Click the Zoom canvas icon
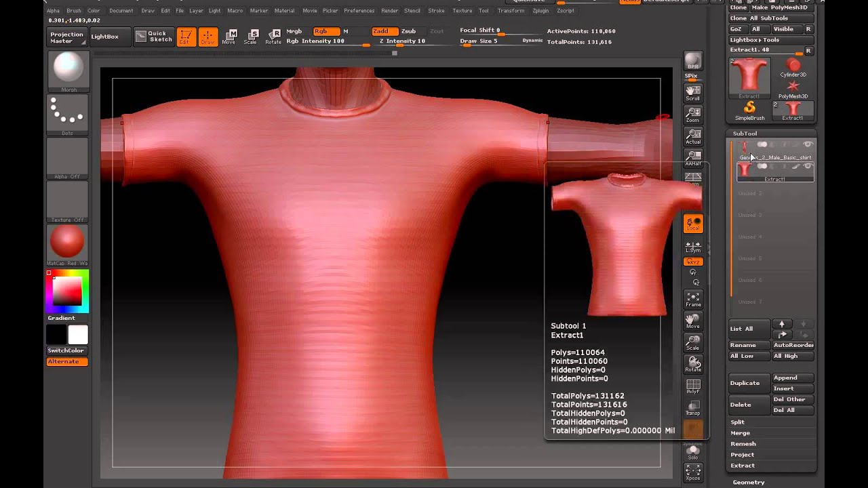Viewport: 868px width, 488px height. [692, 115]
